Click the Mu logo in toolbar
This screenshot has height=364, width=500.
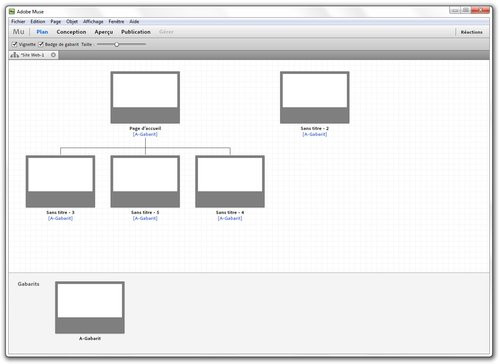point(18,32)
